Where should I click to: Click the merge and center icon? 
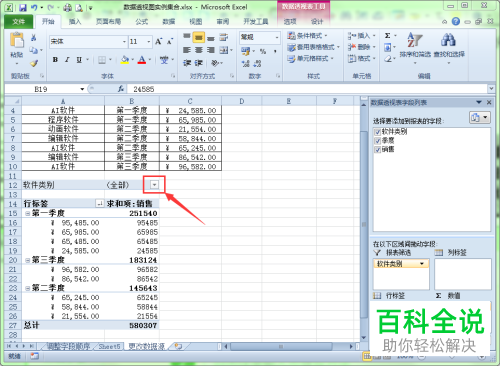pos(224,50)
